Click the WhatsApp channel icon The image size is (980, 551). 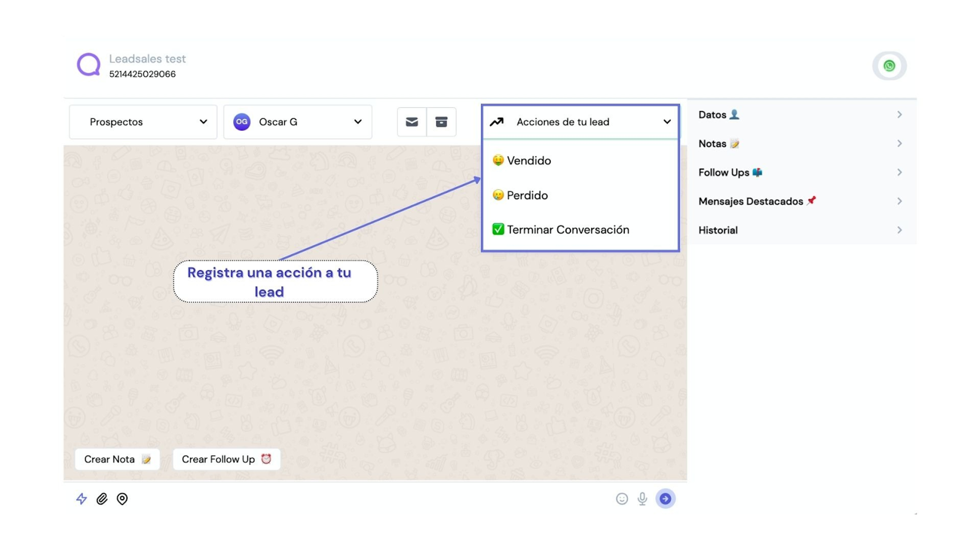tap(889, 66)
